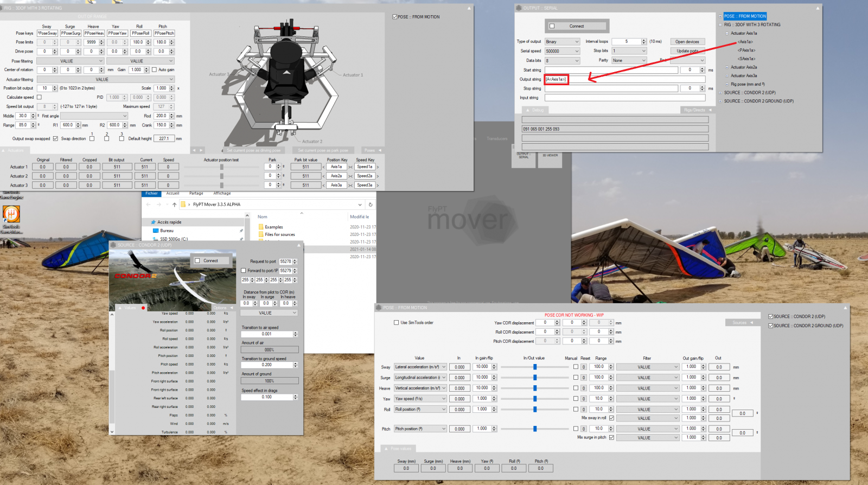Image resolution: width=868 pixels, height=485 pixels.
Task: Enable the Calculate speed checkbox
Action: coord(39,97)
